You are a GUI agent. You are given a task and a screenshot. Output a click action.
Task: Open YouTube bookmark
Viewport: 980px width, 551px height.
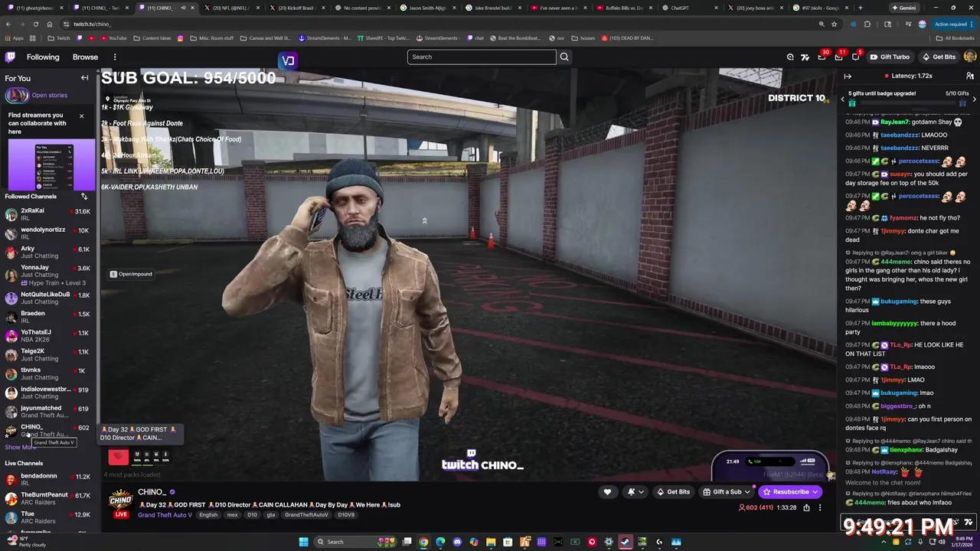[113, 37]
